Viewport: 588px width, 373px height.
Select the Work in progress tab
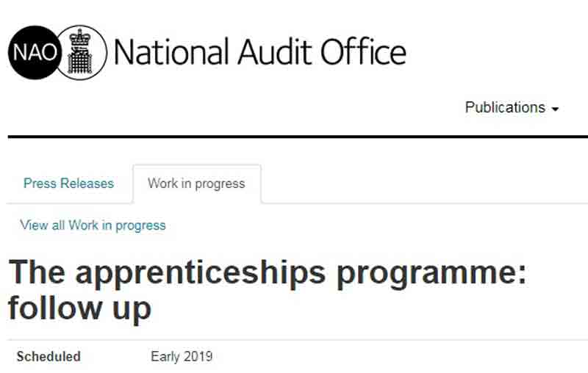196,184
